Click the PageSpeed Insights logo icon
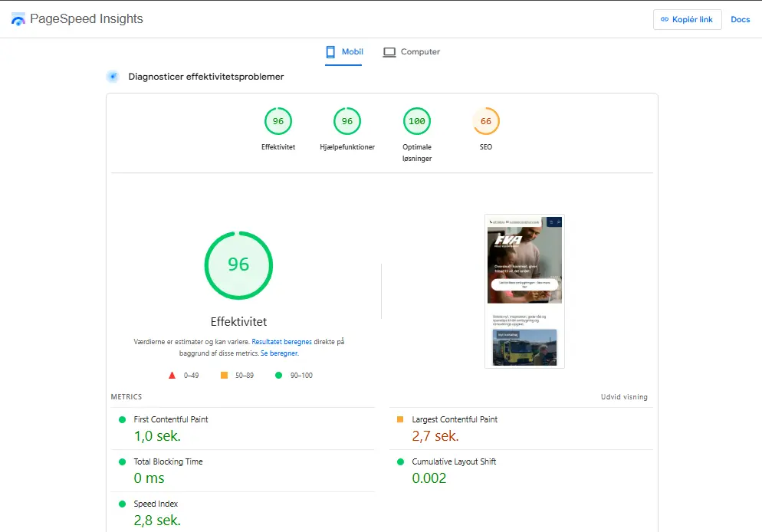762x532 pixels. click(18, 19)
